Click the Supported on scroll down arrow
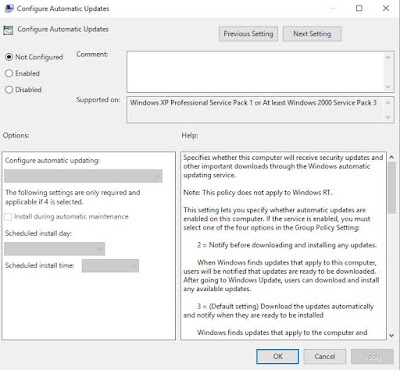 pyautogui.click(x=388, y=117)
